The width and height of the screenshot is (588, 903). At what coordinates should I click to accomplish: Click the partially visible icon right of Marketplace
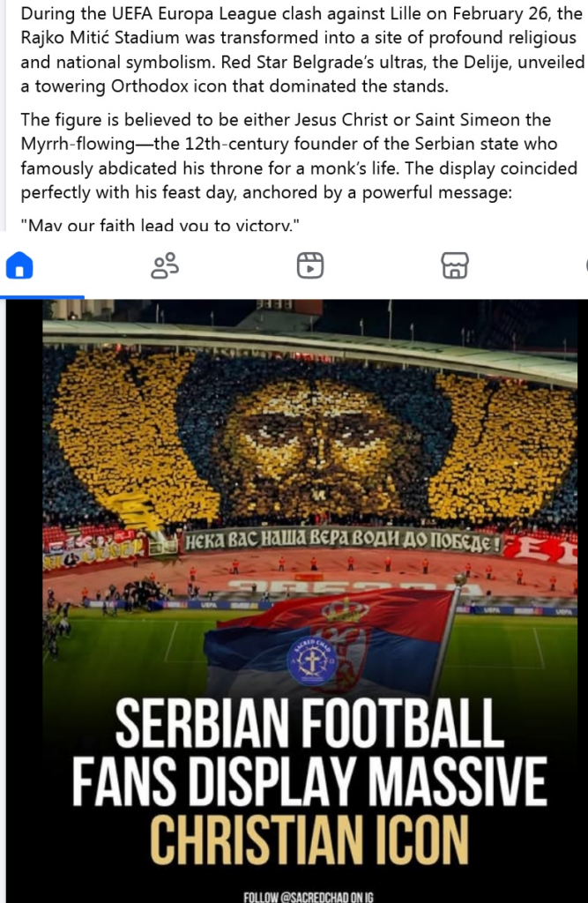[584, 266]
